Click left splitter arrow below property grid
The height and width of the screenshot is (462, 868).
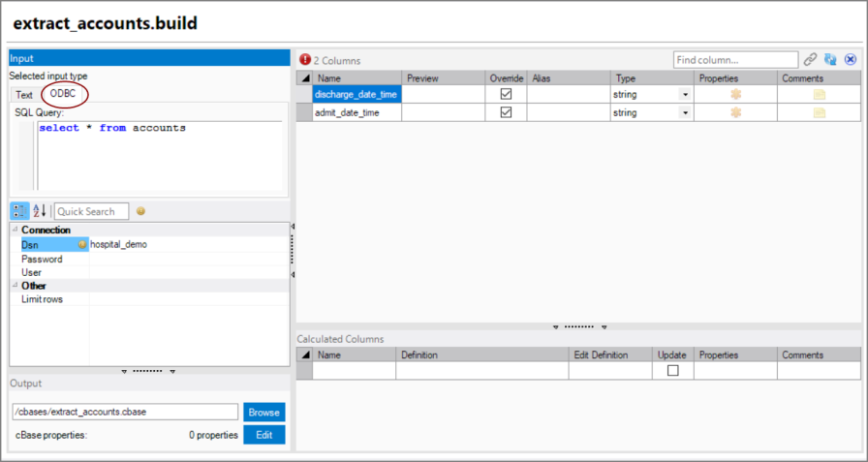(x=124, y=371)
